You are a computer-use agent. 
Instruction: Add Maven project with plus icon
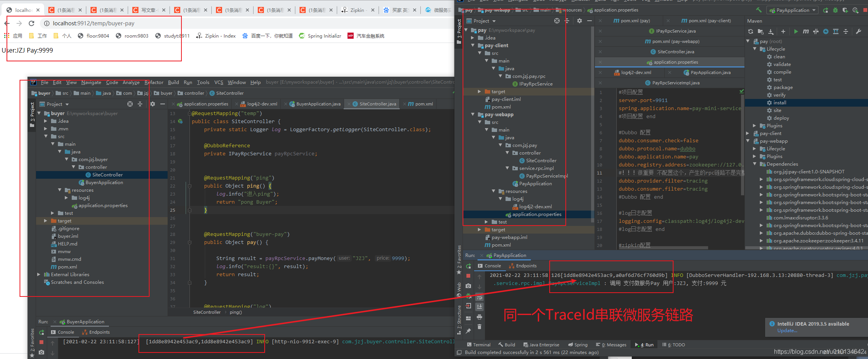pos(783,31)
